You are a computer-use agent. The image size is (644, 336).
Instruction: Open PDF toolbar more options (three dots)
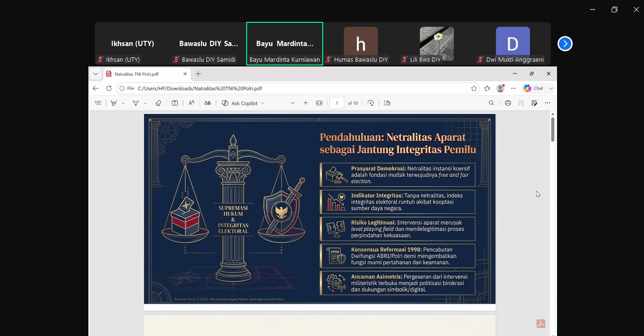(548, 103)
